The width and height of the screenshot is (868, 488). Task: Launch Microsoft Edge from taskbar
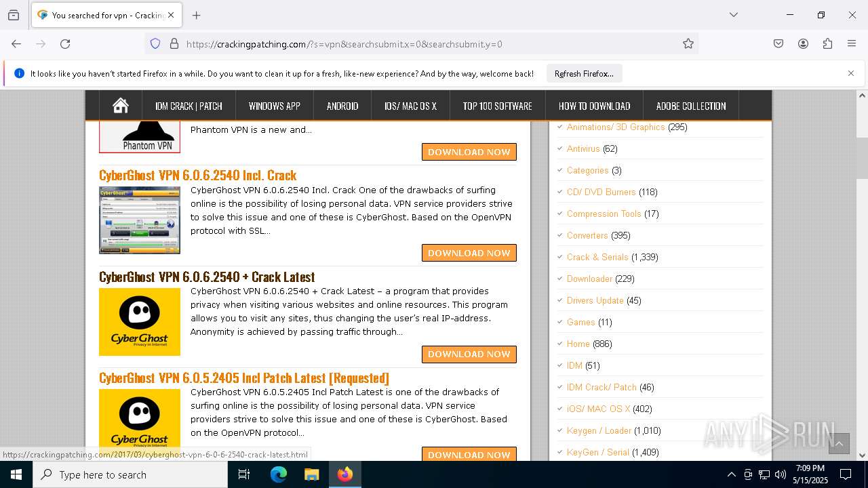coord(279,474)
